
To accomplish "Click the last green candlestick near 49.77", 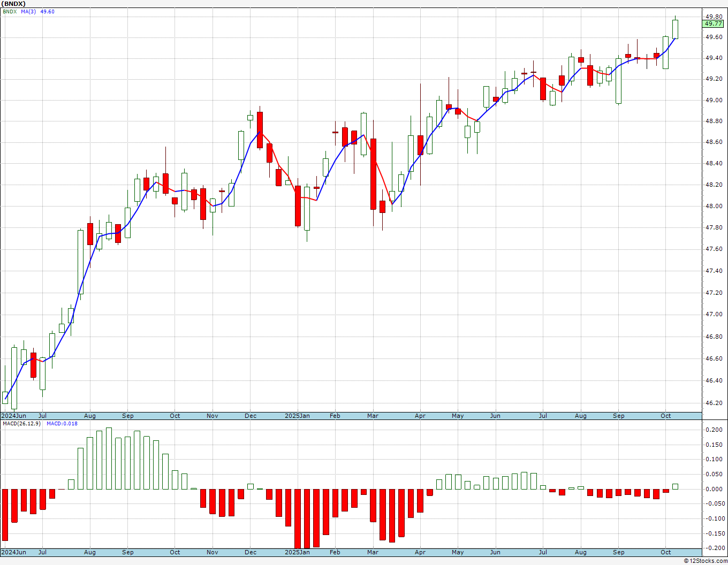I will pos(675,29).
